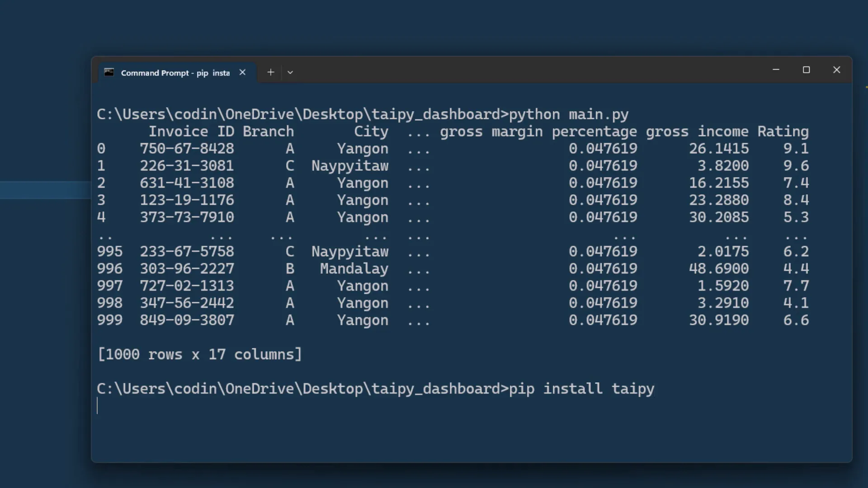Viewport: 868px width, 488px height.
Task: Click the empty title bar drag area
Action: point(520,71)
